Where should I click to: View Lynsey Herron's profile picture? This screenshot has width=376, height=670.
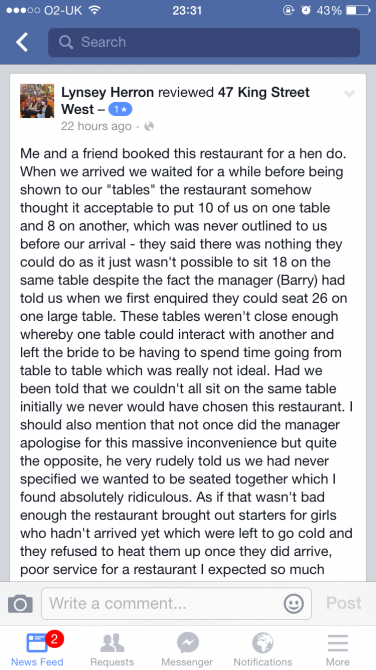[x=37, y=101]
